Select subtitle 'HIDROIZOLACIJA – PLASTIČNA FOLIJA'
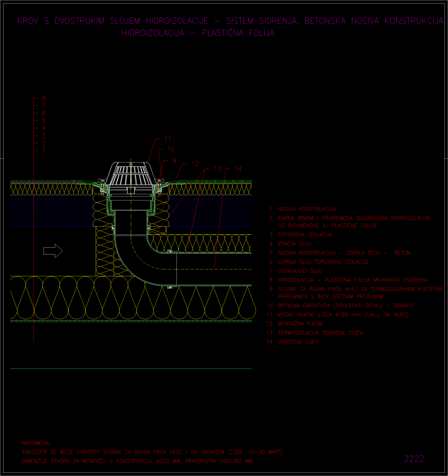Viewport: 448px width, 476px height. (198, 33)
